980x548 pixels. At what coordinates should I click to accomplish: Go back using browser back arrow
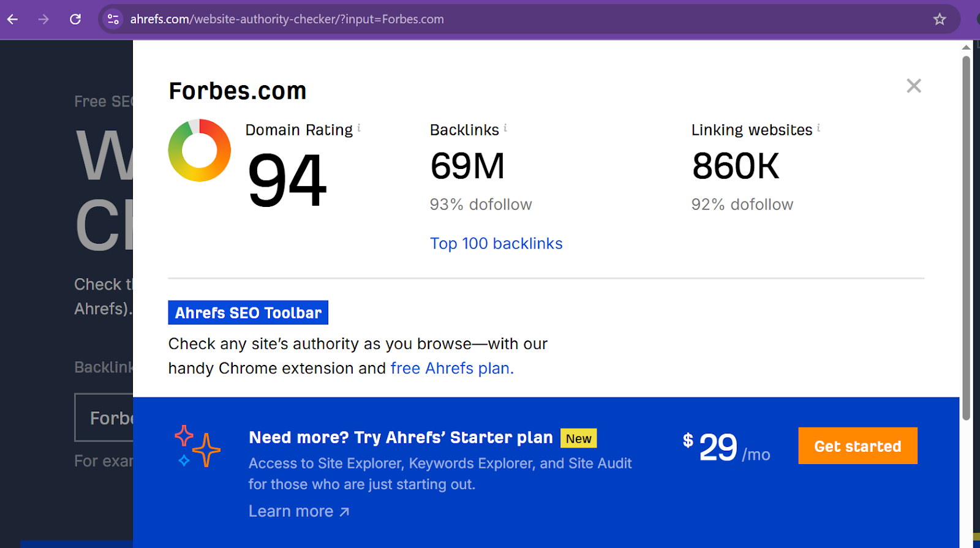pyautogui.click(x=12, y=19)
